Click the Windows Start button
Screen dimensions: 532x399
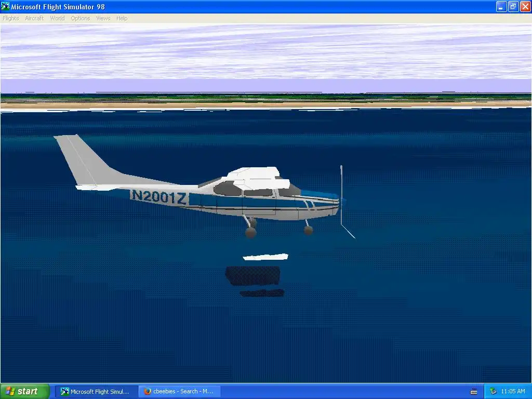click(25, 392)
